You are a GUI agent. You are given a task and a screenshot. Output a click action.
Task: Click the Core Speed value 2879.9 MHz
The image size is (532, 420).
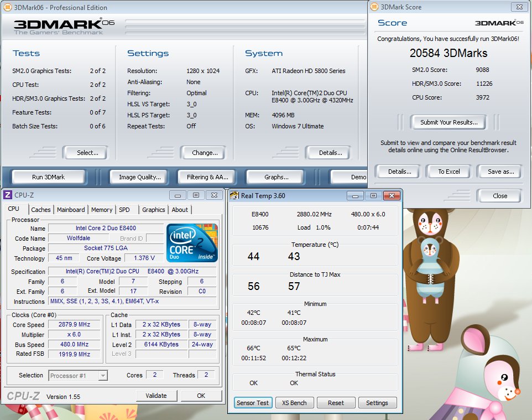74,324
